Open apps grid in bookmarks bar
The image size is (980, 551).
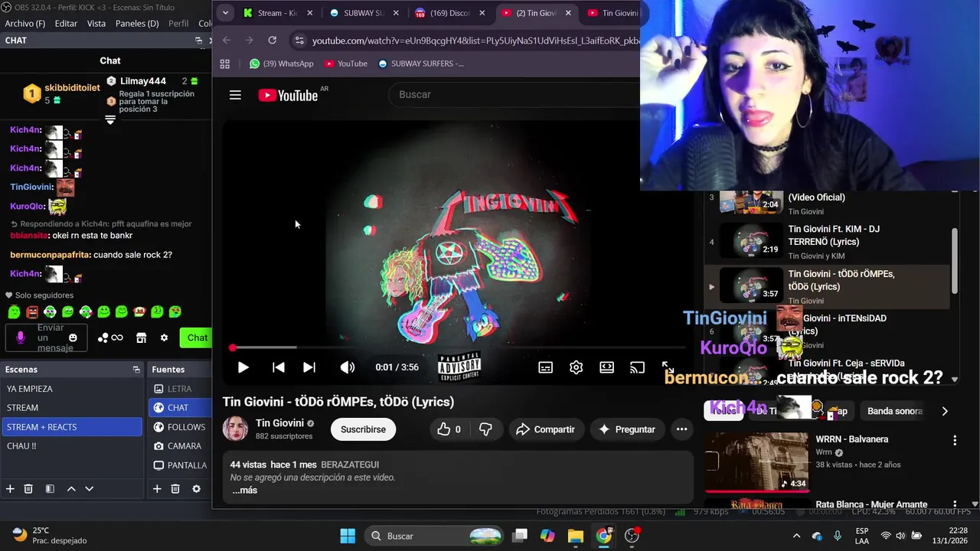tap(224, 64)
